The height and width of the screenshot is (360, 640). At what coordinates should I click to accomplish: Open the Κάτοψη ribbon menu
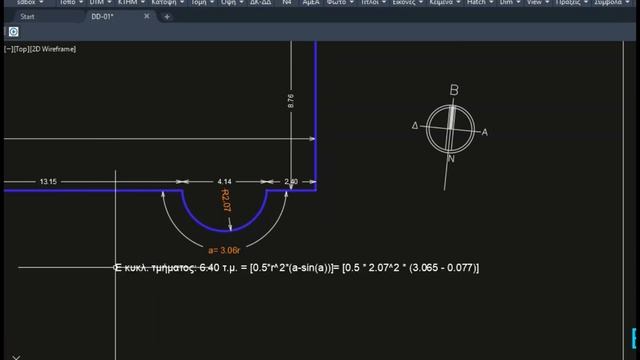(x=167, y=2)
